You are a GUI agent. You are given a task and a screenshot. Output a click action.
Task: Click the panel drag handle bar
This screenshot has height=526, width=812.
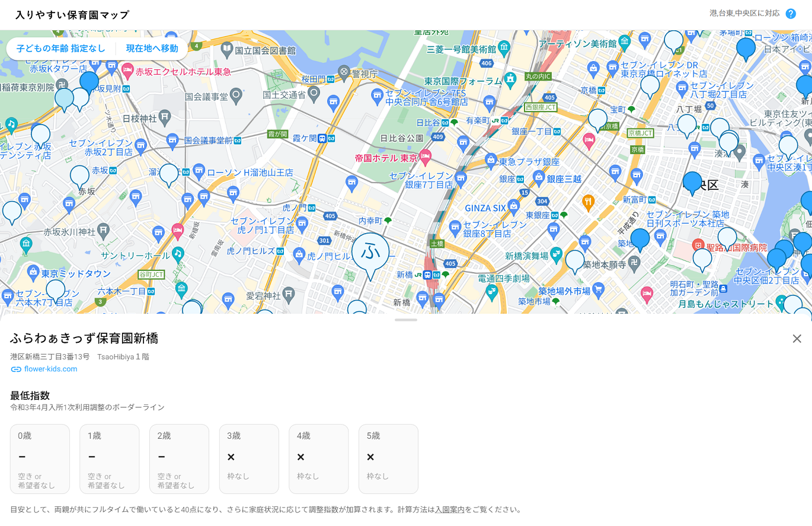(x=406, y=320)
